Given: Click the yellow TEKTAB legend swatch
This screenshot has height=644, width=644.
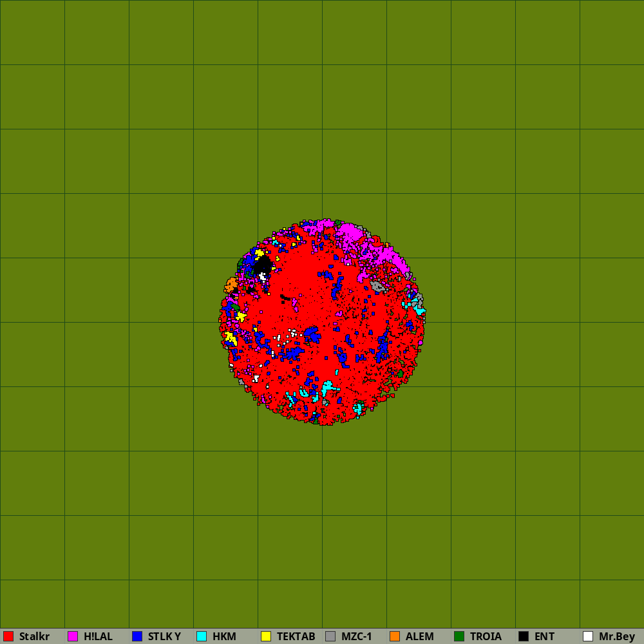Looking at the screenshot, I should point(266,636).
